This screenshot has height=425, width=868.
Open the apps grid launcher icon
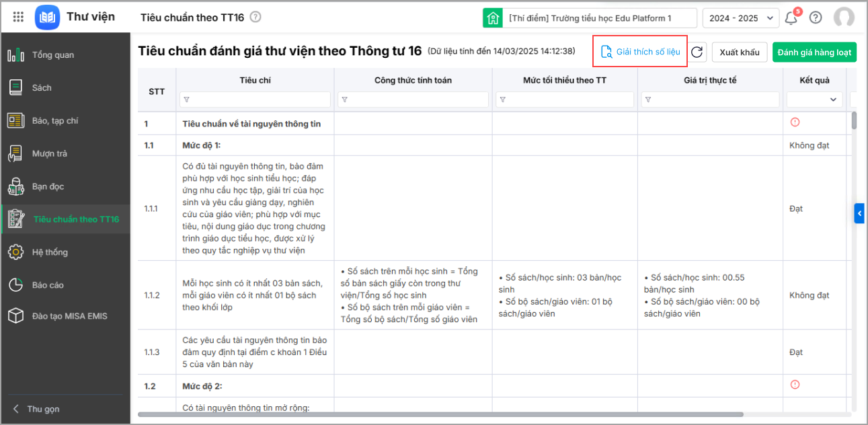coord(19,17)
